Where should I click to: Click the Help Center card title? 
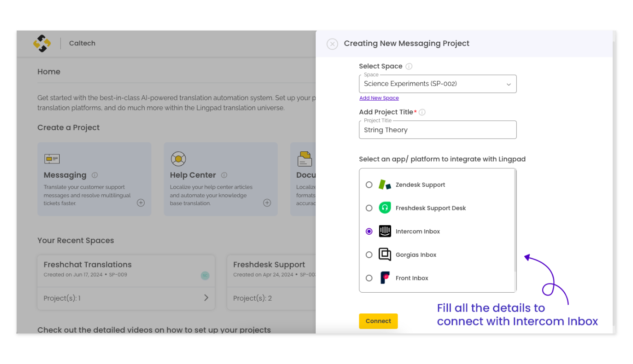tap(193, 175)
